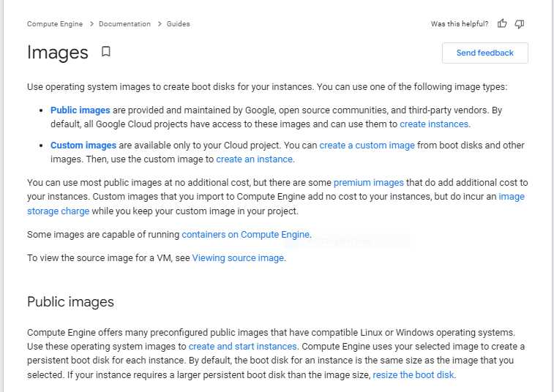Follow the create an instance link
This screenshot has height=392, width=554.
[x=255, y=159]
